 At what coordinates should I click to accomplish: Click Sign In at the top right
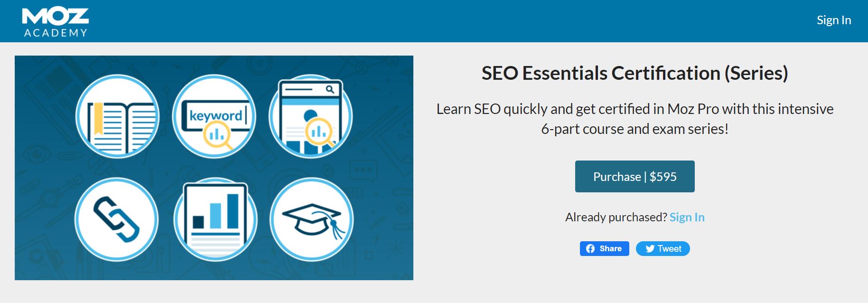tap(833, 20)
